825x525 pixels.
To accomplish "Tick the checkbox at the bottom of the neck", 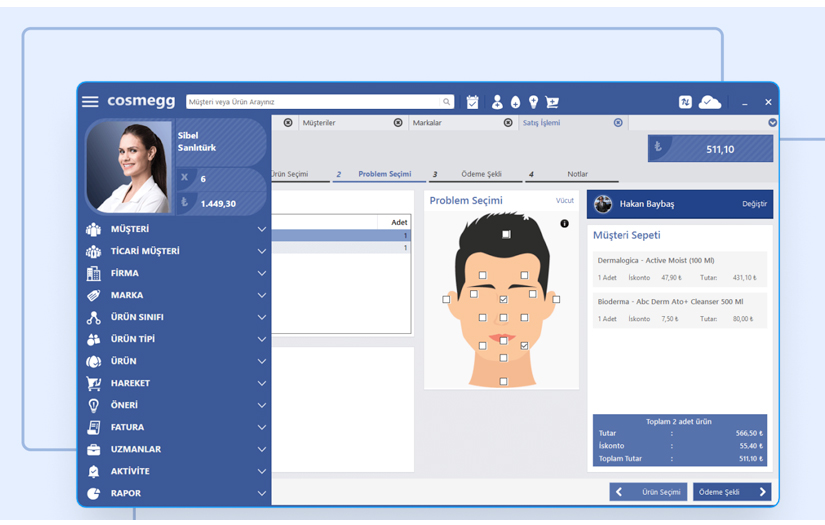I will pos(504,381).
